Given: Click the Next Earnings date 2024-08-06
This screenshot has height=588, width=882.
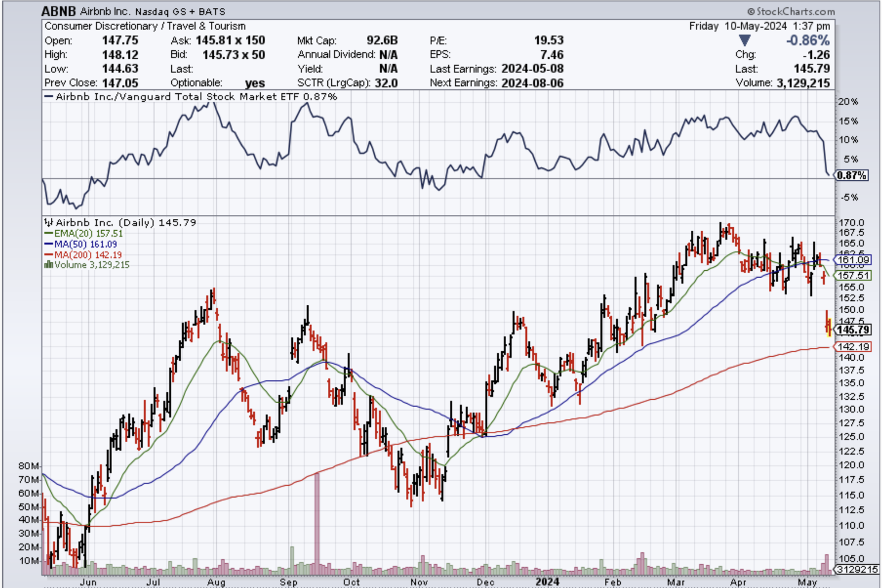Looking at the screenshot, I should [531, 83].
